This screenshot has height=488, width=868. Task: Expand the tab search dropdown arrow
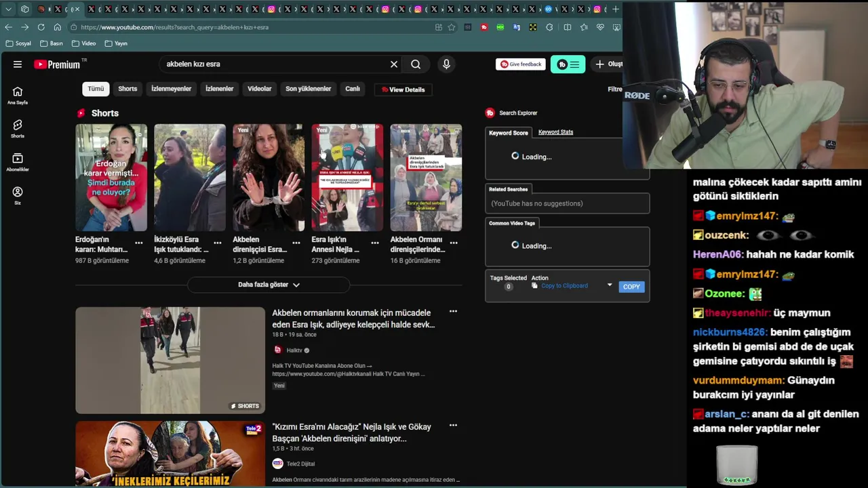pos(8,9)
